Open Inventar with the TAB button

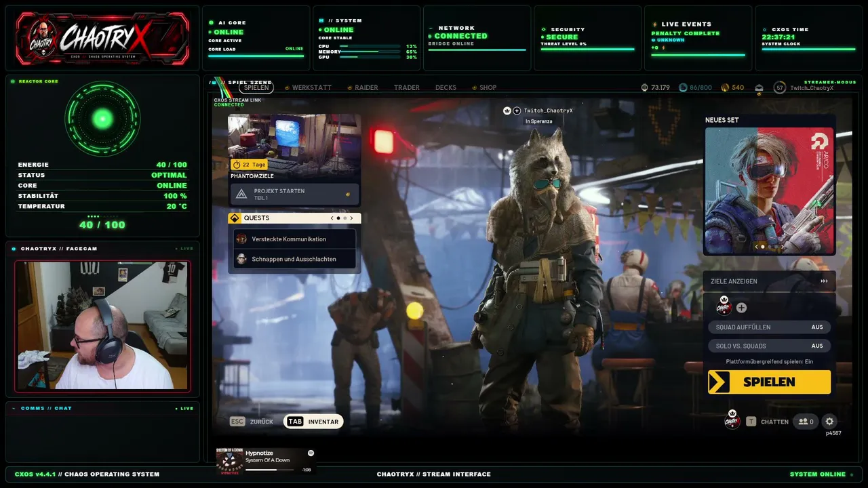[313, 422]
